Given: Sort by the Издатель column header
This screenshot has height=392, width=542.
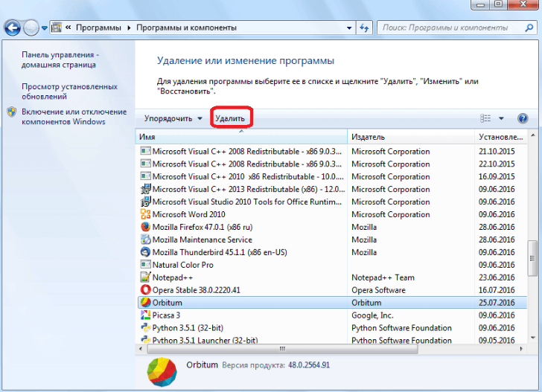Looking at the screenshot, I should point(411,137).
